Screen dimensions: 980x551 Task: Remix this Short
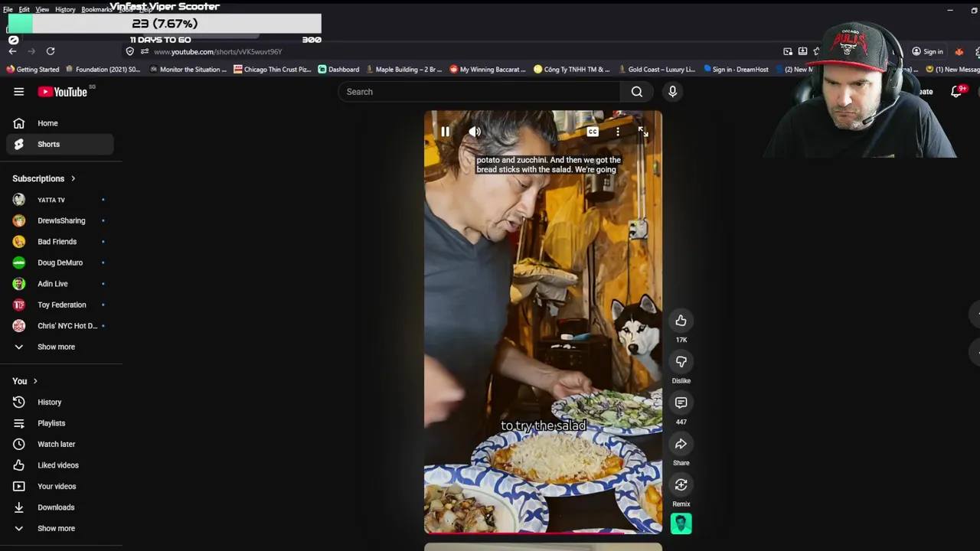click(x=681, y=485)
